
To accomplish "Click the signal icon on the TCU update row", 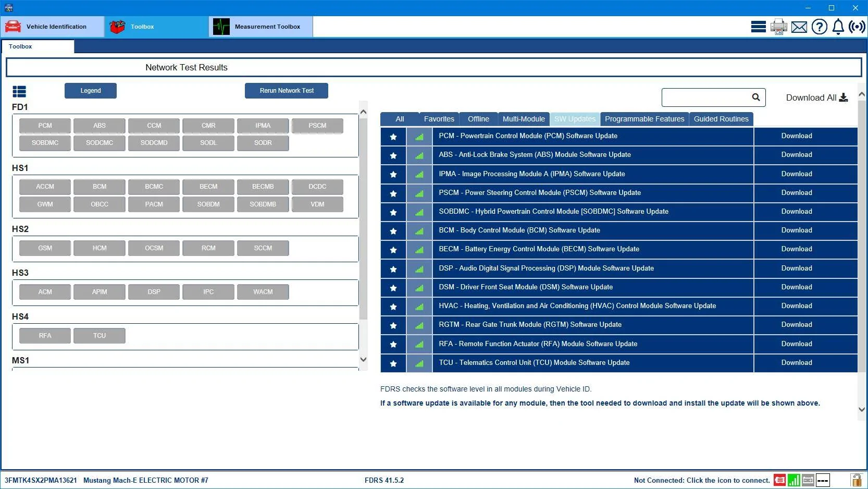I will pos(419,363).
